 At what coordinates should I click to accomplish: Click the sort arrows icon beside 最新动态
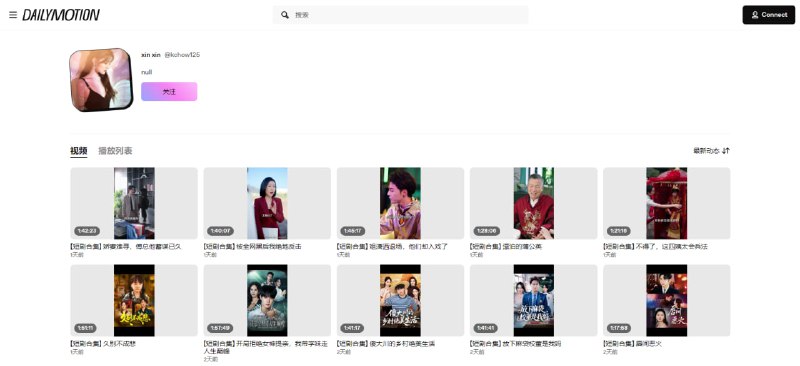click(x=727, y=151)
